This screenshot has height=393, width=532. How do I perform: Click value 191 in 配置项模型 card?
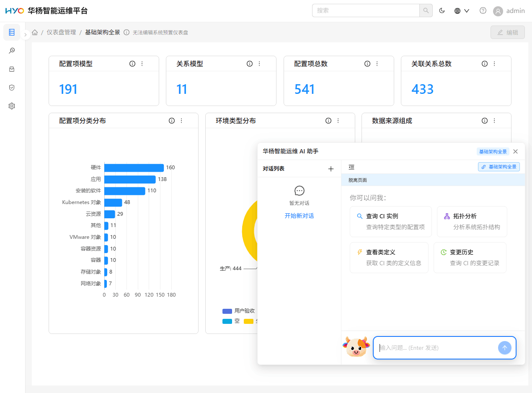click(68, 89)
